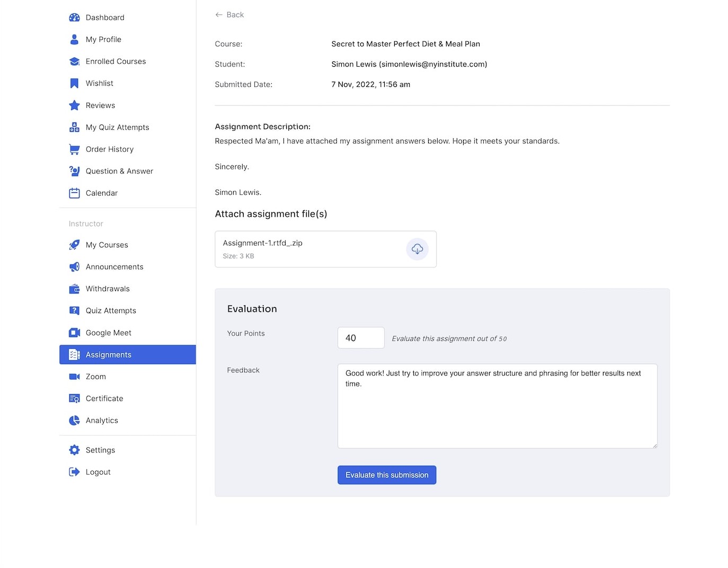Click the Wishlist bookmark icon
Viewport: 728px width, 568px height.
[x=74, y=83]
